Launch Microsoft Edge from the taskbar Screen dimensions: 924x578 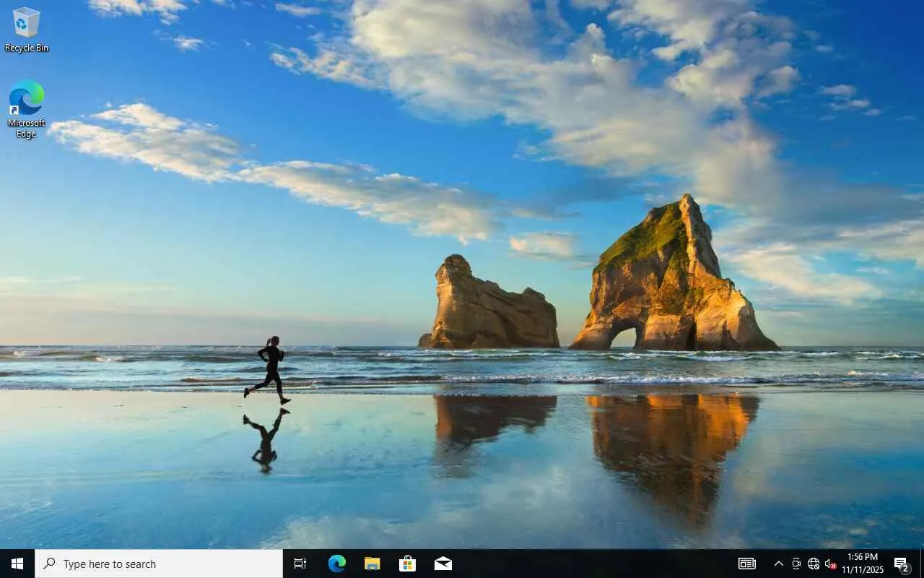tap(337, 564)
